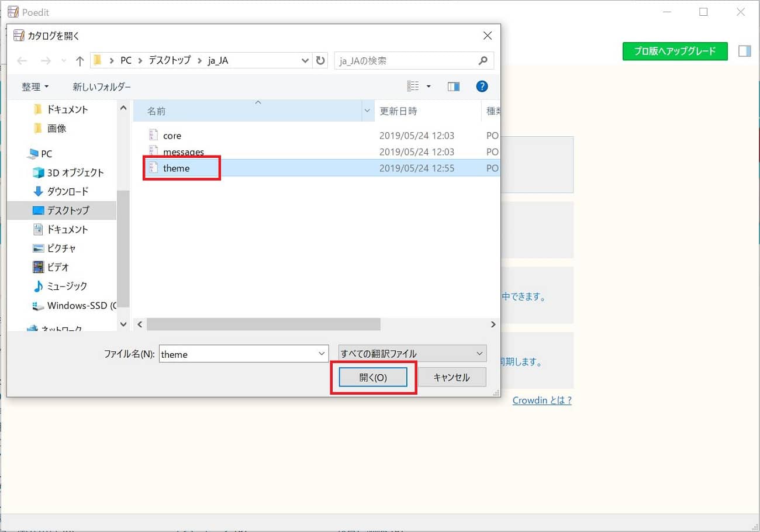Click the Crowdin とは？ link
The image size is (760, 532).
[x=542, y=400]
